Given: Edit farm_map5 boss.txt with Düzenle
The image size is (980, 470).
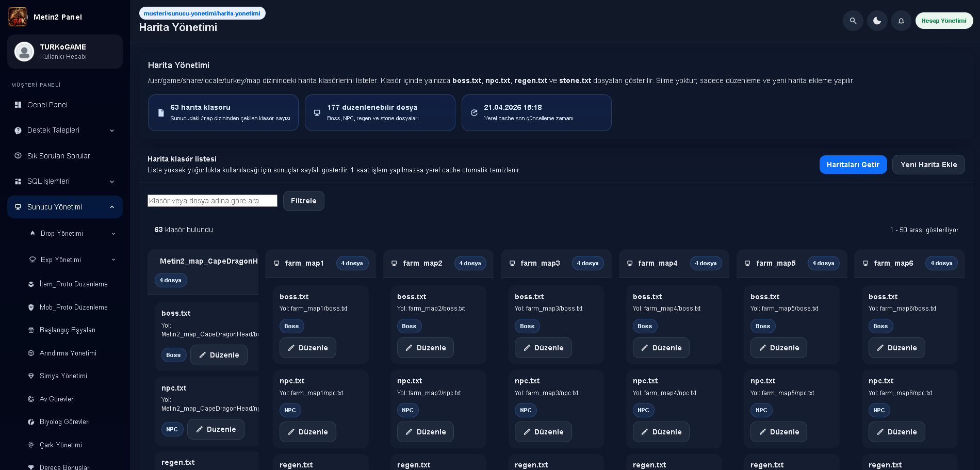Looking at the screenshot, I should 779,348.
